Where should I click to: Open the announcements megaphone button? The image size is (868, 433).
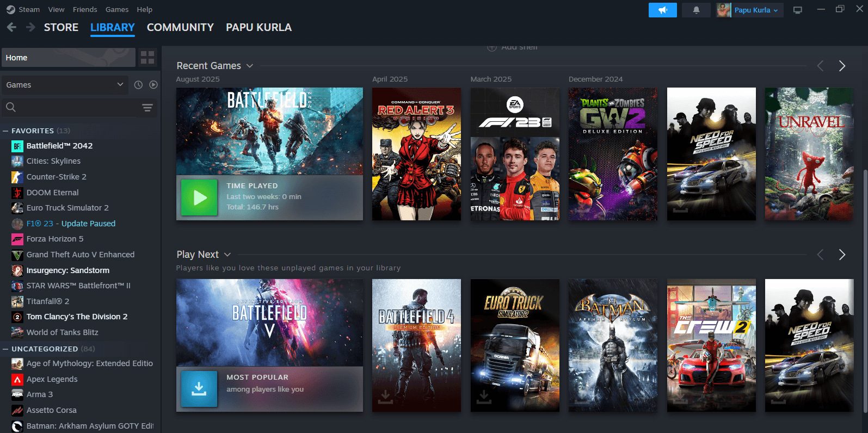click(662, 10)
